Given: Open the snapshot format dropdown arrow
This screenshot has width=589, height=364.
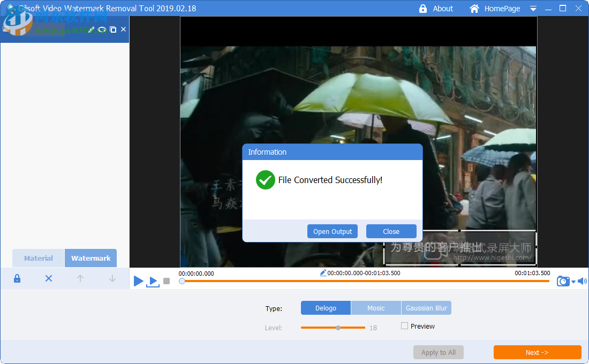Looking at the screenshot, I should coord(572,282).
